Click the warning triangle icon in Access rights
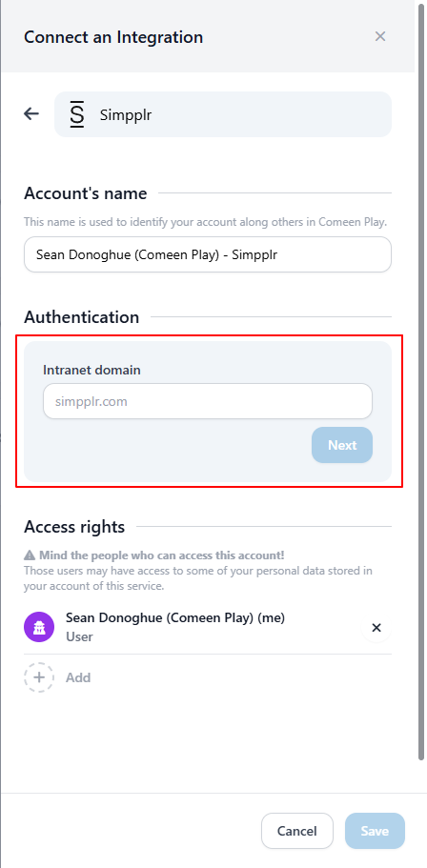Screen dimensions: 427x868 click(30, 555)
